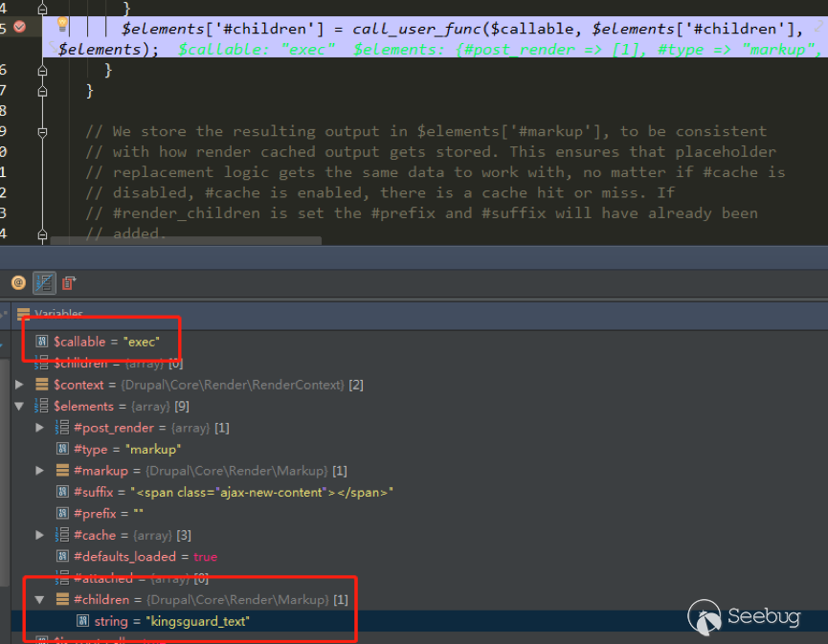Click the copy/restore layout debugger icon
This screenshot has width=828, height=644.
tap(69, 283)
